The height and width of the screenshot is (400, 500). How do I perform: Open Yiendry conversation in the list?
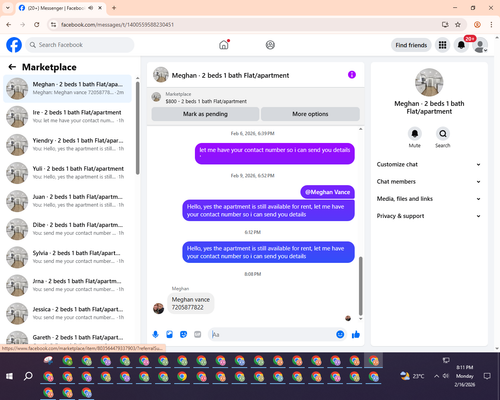click(67, 145)
